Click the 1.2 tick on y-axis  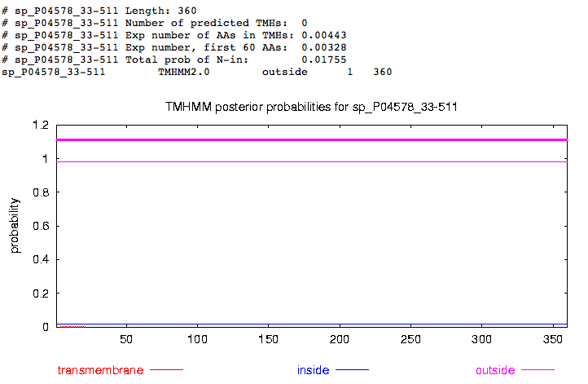(40, 125)
